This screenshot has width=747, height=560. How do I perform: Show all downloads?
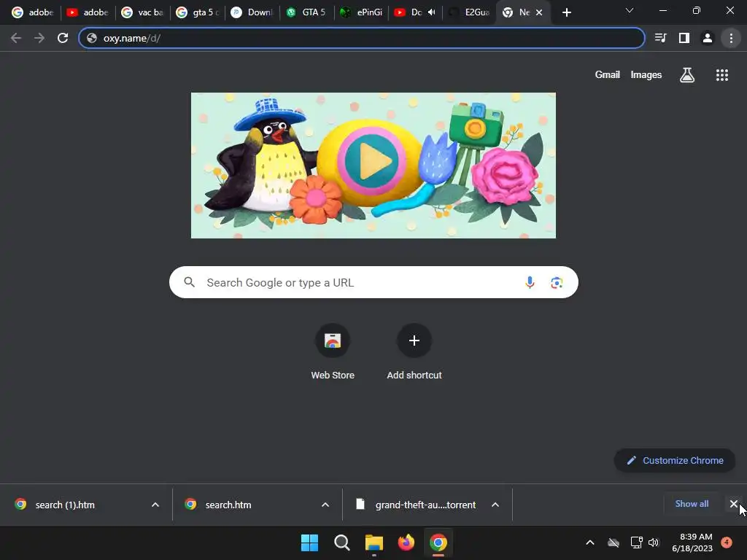(692, 504)
